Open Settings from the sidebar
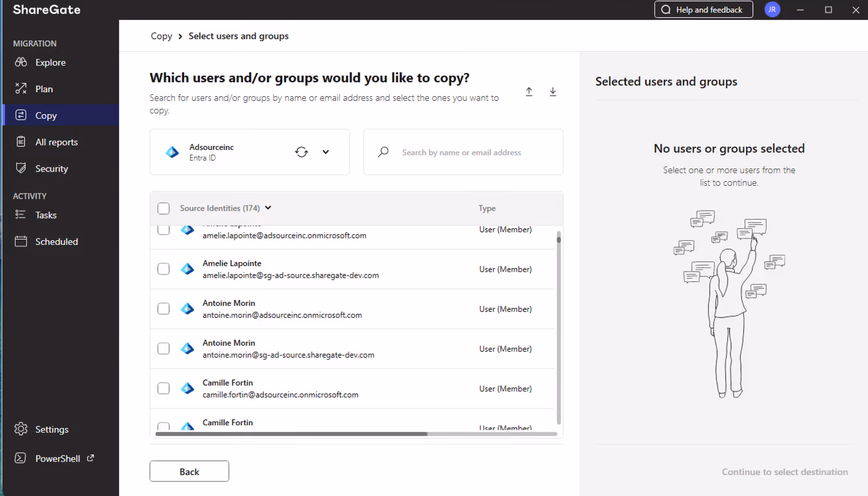The width and height of the screenshot is (868, 496). click(61, 429)
